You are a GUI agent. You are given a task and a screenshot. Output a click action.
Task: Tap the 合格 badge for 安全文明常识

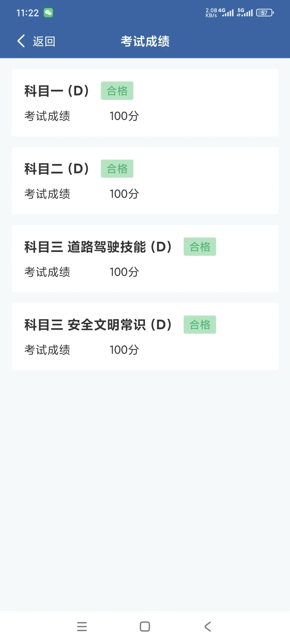(200, 325)
